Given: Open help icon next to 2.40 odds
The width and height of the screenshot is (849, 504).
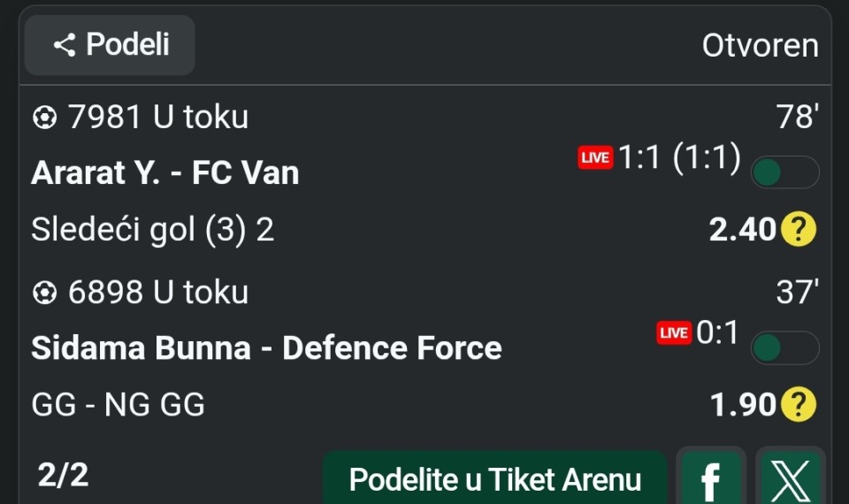Looking at the screenshot, I should [x=798, y=229].
